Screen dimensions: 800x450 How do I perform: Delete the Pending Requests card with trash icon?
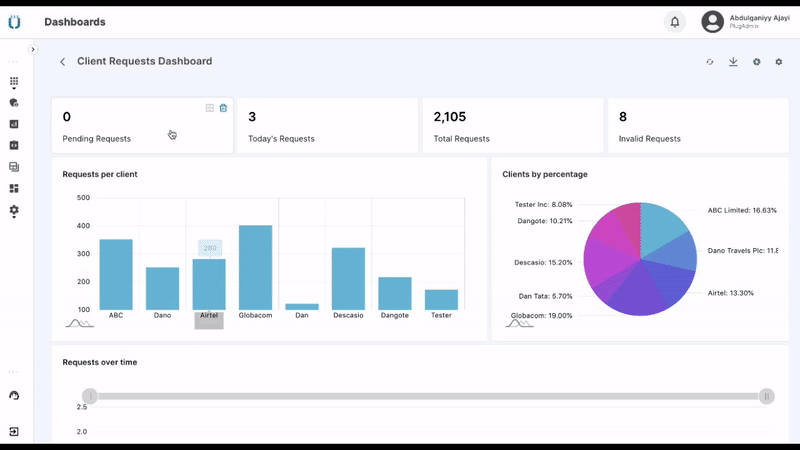[223, 108]
